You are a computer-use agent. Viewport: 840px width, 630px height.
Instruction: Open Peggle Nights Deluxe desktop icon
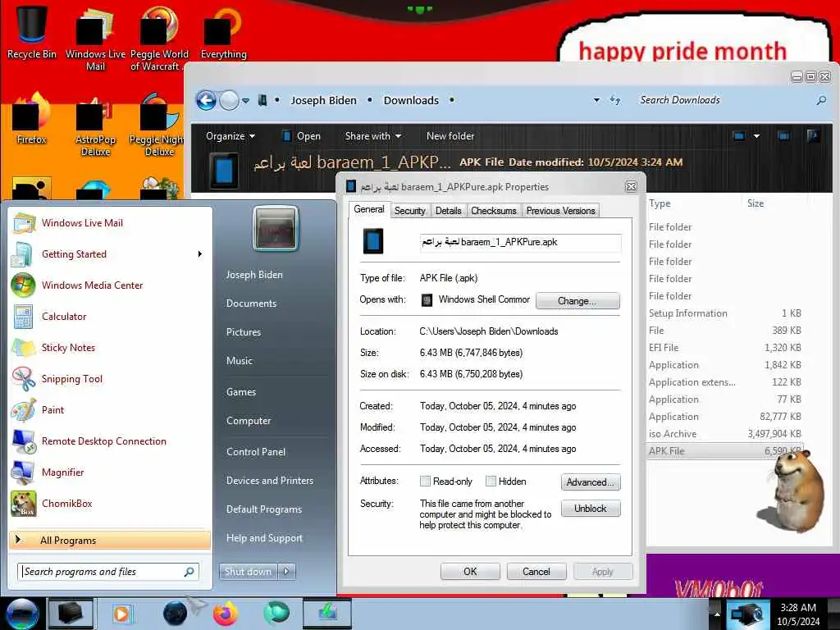point(157,126)
